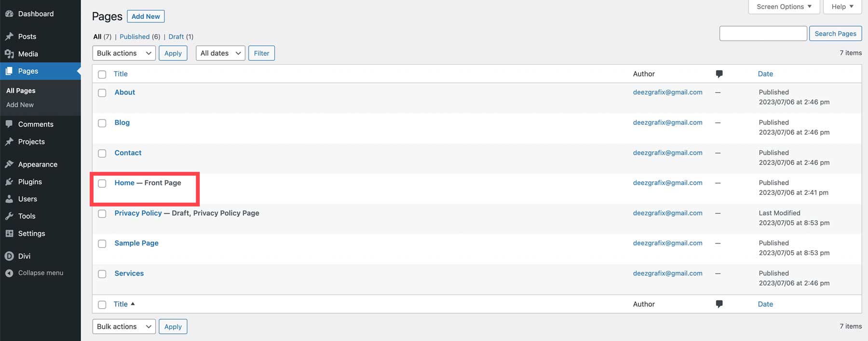Click the Collapse menu arrow icon
This screenshot has height=341, width=868.
tap(9, 273)
